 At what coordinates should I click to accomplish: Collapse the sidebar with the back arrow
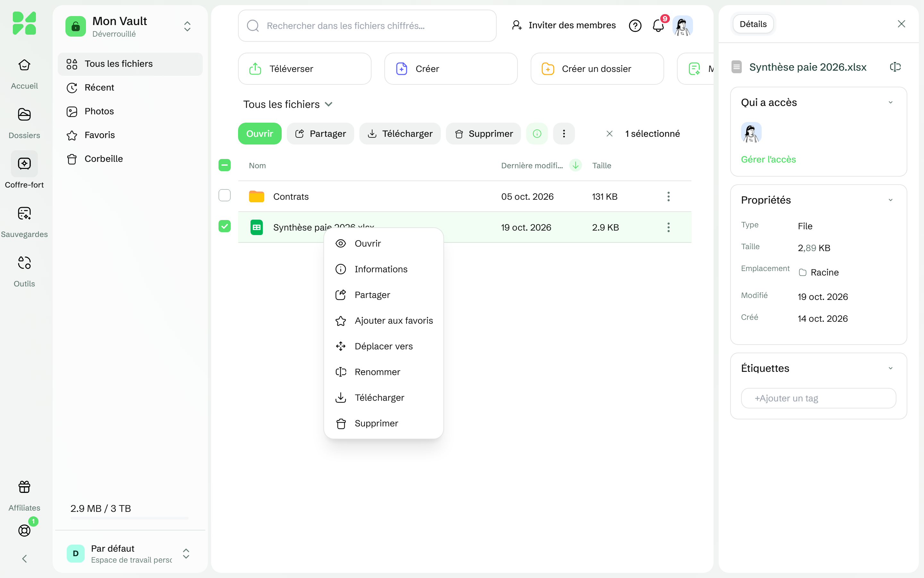click(x=24, y=559)
